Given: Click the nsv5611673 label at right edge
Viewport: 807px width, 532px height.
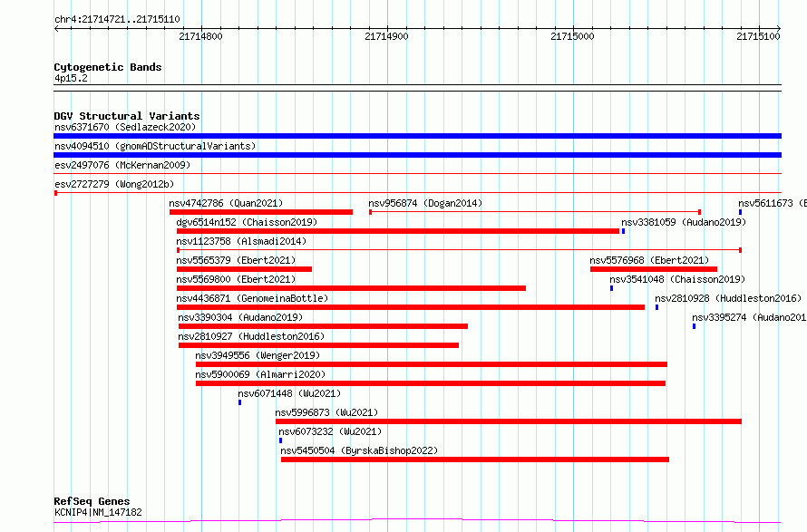Looking at the screenshot, I should (x=772, y=203).
